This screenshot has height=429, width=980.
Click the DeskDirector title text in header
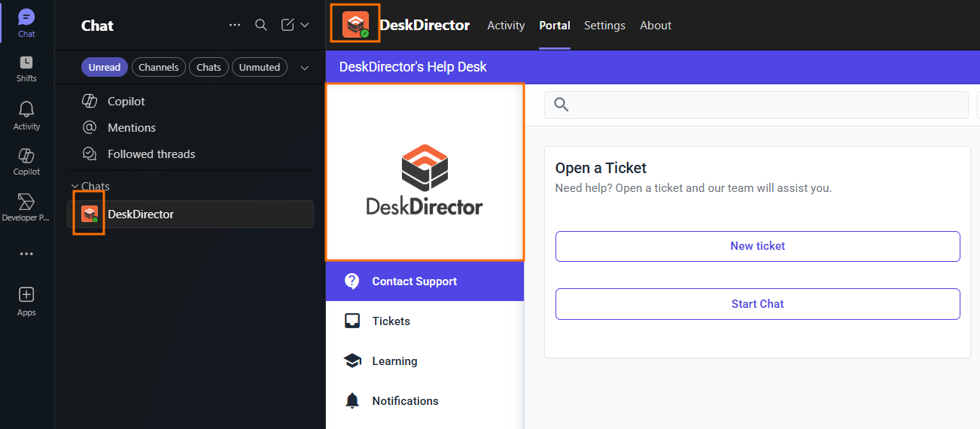[425, 25]
